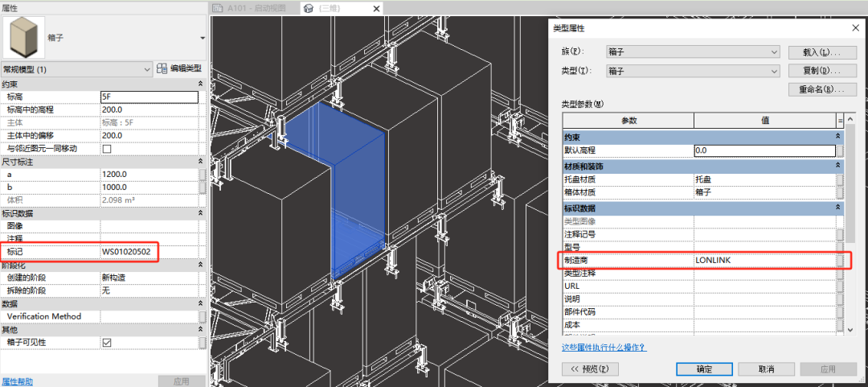Click the 默认高程 value field 0.0
The image size is (868, 387).
pos(765,150)
